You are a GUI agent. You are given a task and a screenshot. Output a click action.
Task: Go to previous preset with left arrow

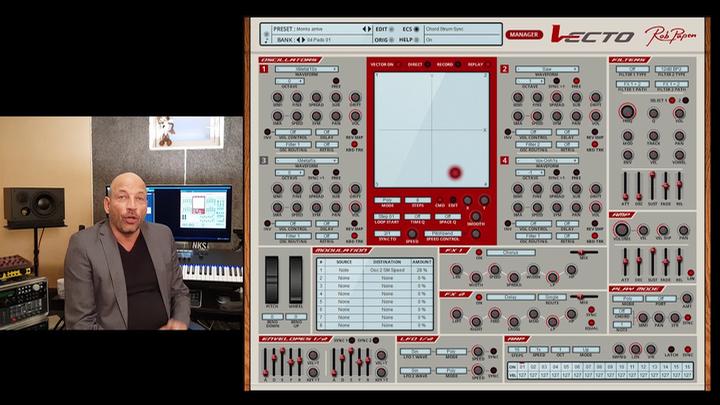[365, 29]
